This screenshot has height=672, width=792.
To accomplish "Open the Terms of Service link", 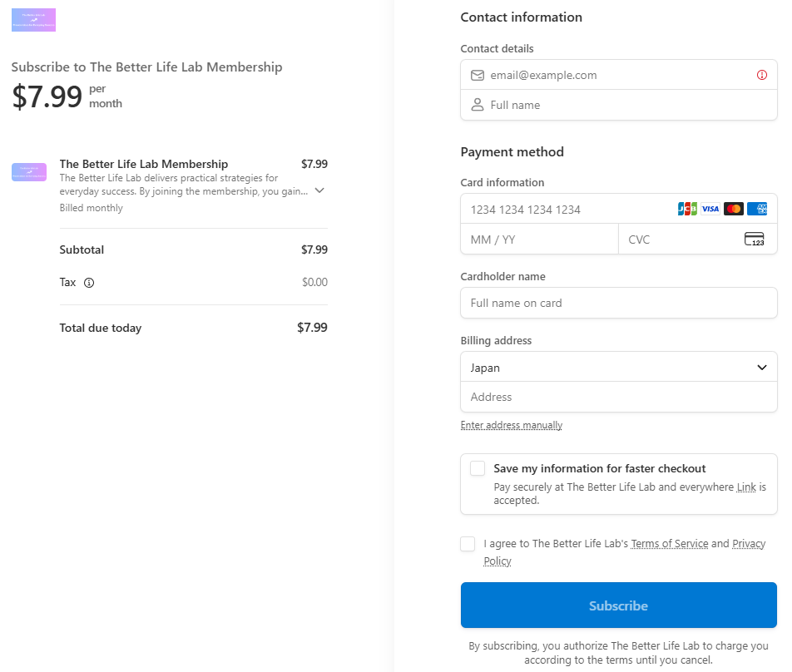I will (x=670, y=544).
